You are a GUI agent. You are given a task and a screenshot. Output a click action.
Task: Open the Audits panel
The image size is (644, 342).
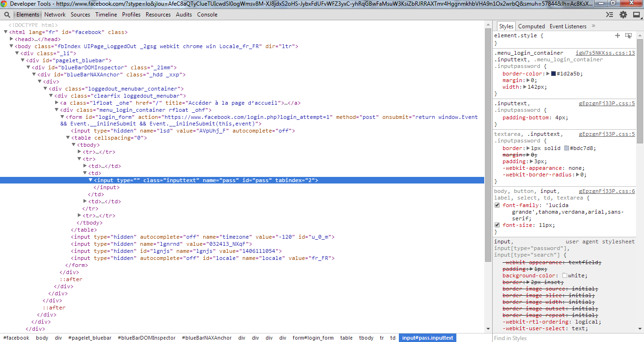184,15
